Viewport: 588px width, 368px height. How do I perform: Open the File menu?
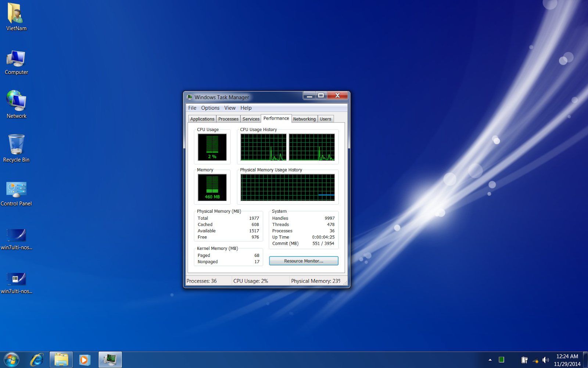click(192, 108)
